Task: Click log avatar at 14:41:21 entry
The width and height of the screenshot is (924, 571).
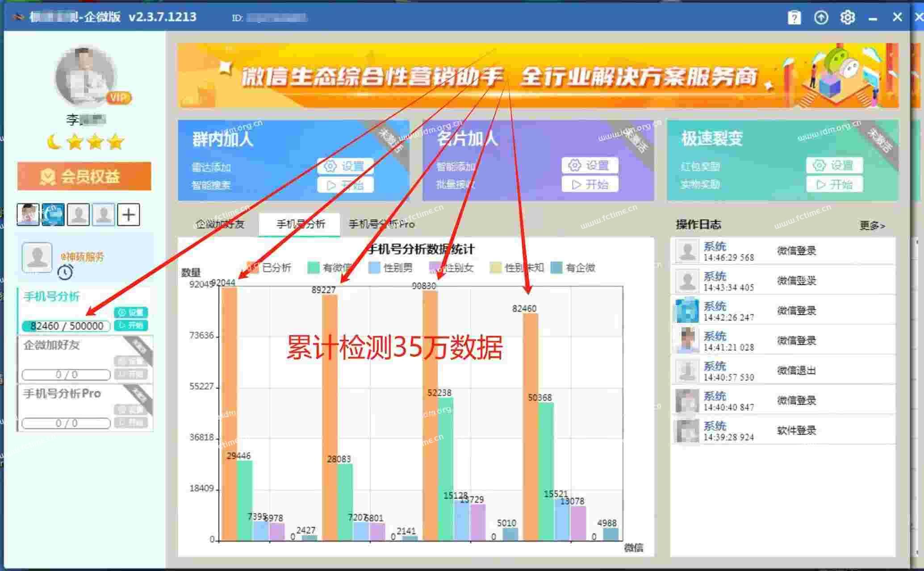Action: 687,341
